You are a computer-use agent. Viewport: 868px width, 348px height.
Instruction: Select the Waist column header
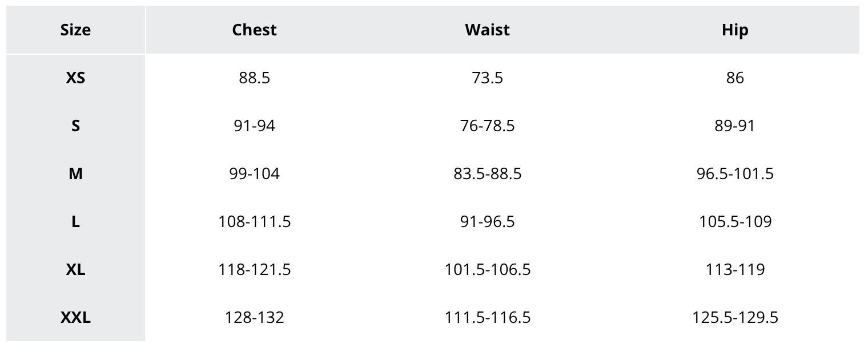(487, 30)
